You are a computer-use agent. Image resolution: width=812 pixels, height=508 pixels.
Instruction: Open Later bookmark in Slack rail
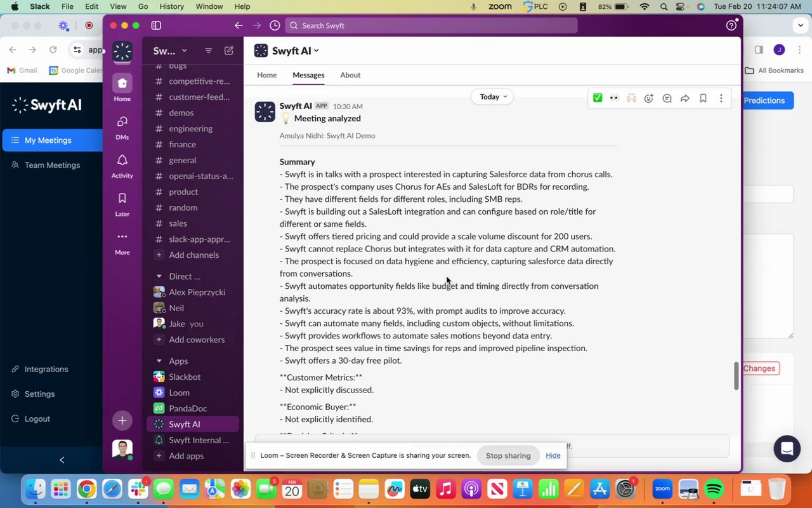(122, 203)
